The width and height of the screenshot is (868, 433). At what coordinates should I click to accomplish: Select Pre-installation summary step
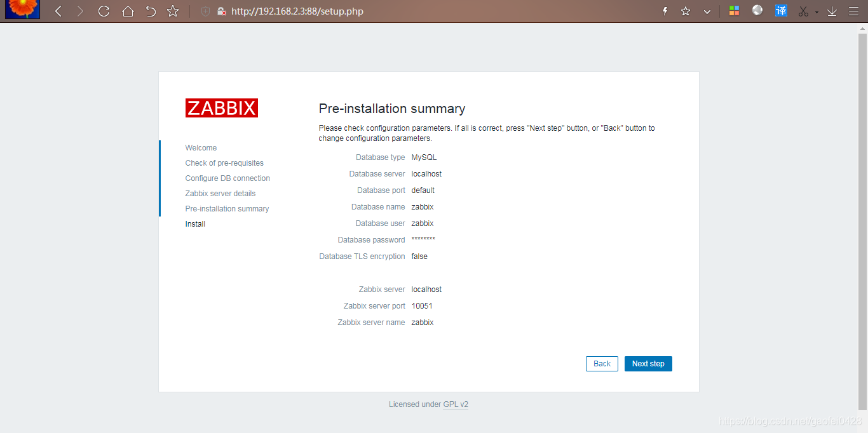227,209
